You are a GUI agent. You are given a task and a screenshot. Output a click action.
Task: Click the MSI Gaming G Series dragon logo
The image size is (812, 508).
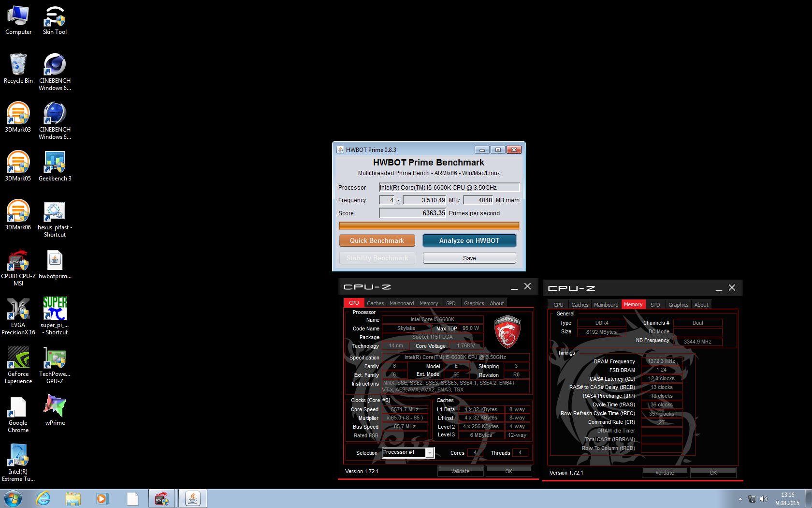(x=507, y=332)
